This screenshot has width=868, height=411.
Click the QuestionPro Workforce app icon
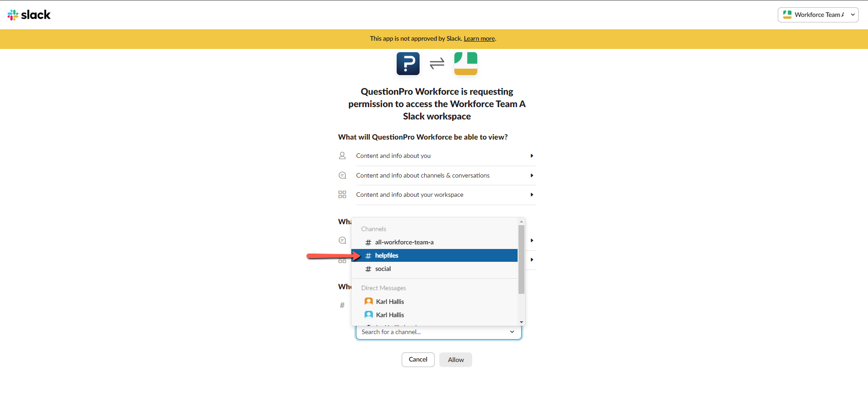coord(408,64)
